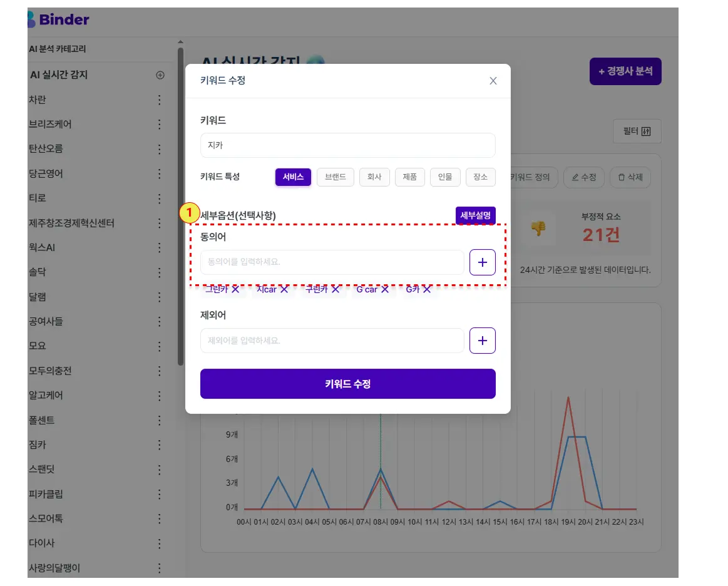
Task: Set keyword type to 인물
Action: point(445,177)
